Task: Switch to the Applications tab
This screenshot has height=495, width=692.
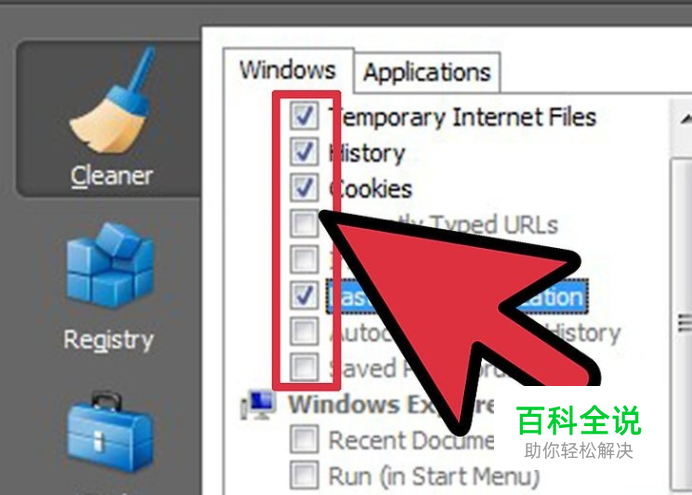Action: coord(427,72)
